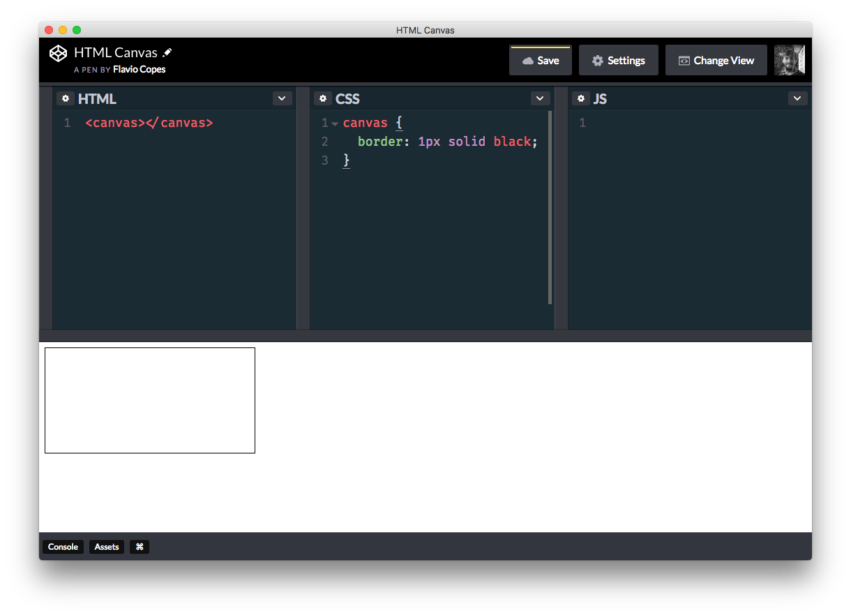Save the pen

(x=541, y=61)
